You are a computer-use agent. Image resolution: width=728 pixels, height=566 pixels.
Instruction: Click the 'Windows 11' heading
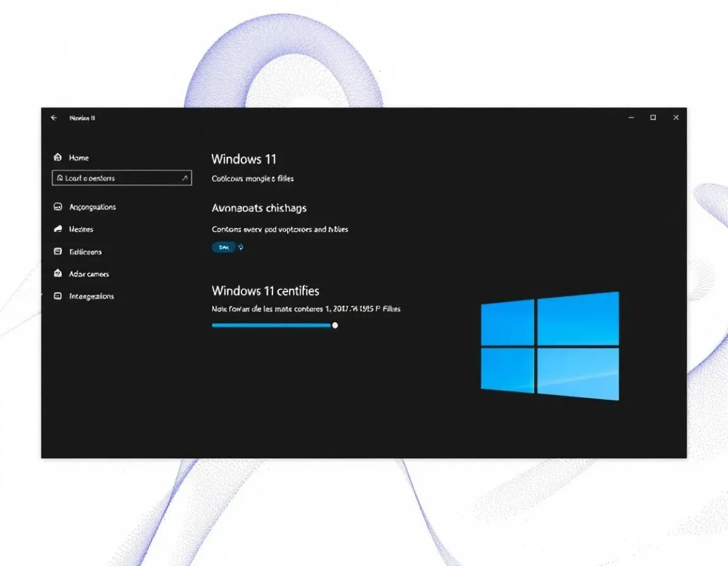tap(244, 159)
